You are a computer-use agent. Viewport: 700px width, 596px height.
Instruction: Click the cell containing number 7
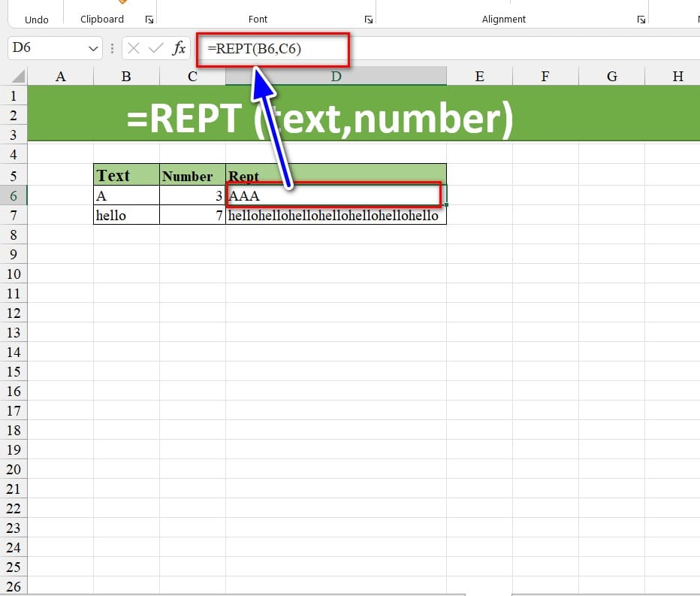point(192,216)
